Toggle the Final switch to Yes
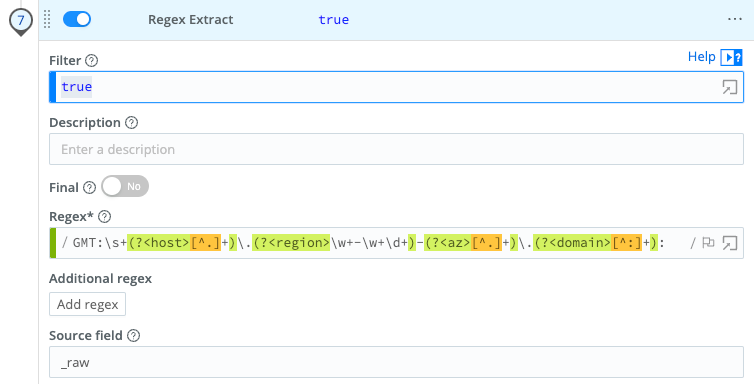754x384 pixels. tap(125, 186)
